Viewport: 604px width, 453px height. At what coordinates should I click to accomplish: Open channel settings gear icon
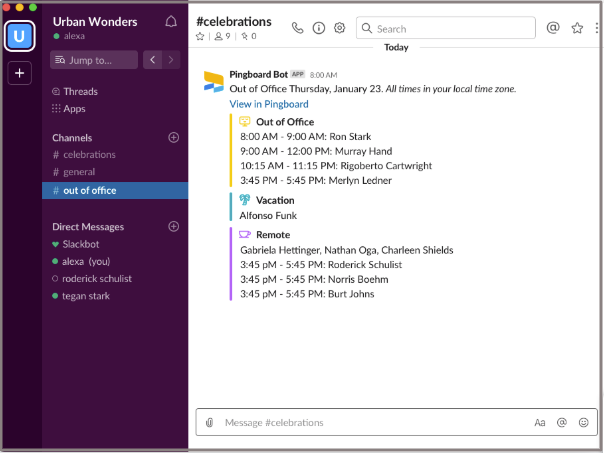340,28
